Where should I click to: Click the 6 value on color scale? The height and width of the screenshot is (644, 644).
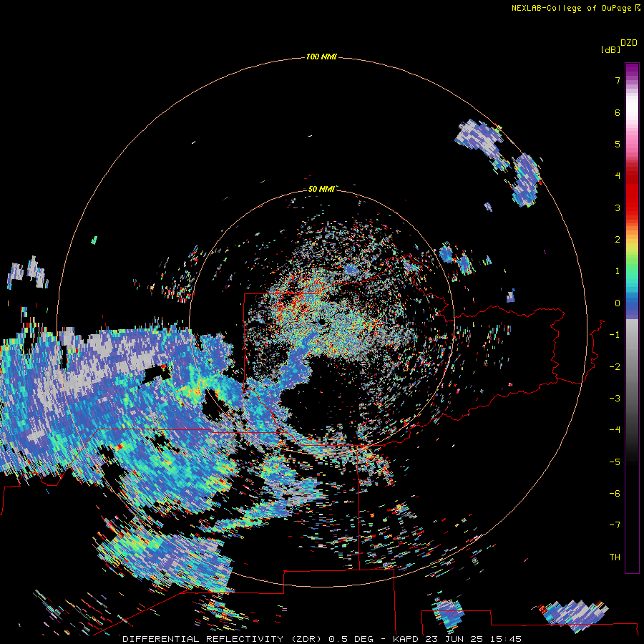tap(618, 112)
